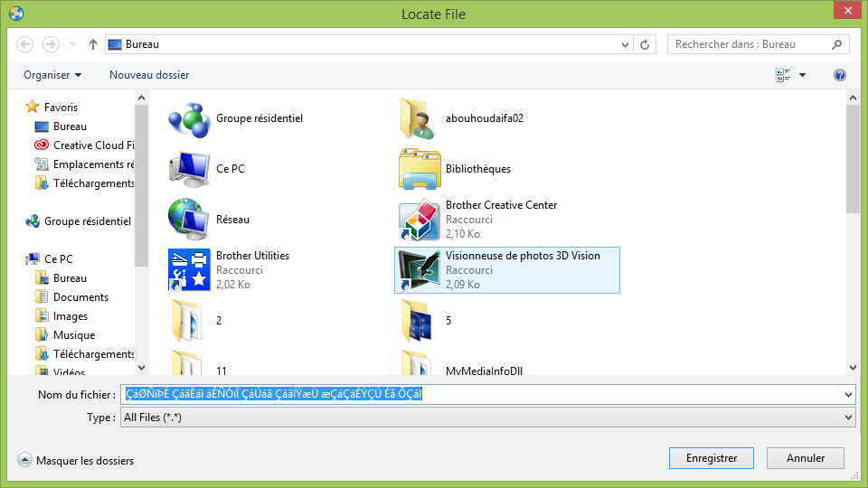This screenshot has width=868, height=488.
Task: Open the Type file filter dropdown
Action: coord(487,418)
